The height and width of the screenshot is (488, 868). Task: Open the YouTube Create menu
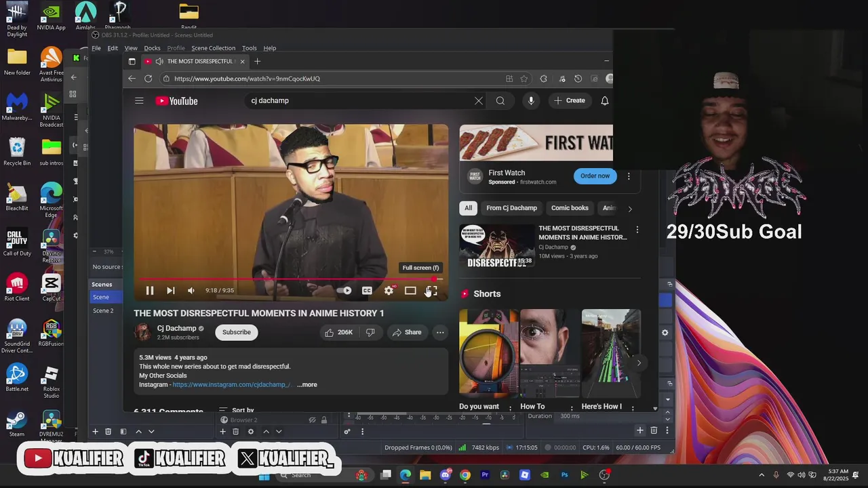point(569,100)
